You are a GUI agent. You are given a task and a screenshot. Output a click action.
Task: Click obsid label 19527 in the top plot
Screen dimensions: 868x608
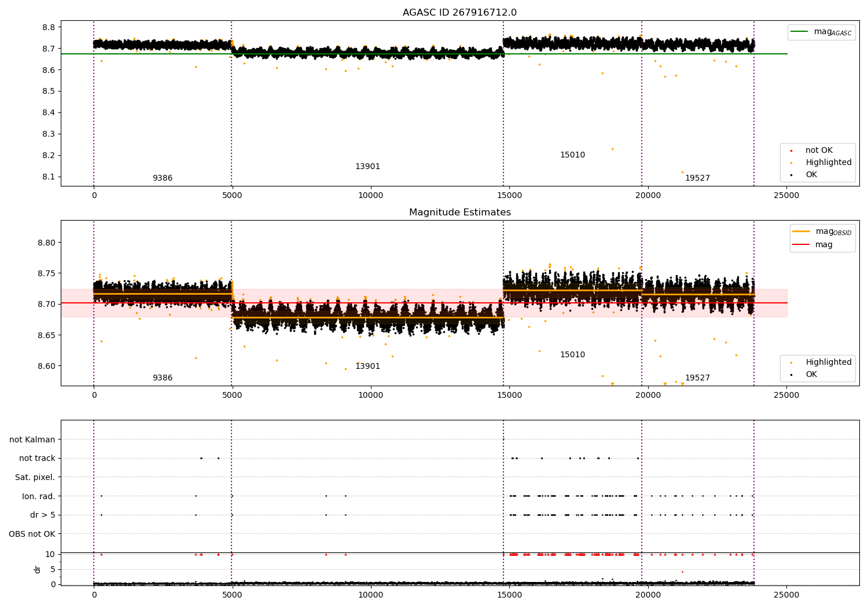pos(697,178)
